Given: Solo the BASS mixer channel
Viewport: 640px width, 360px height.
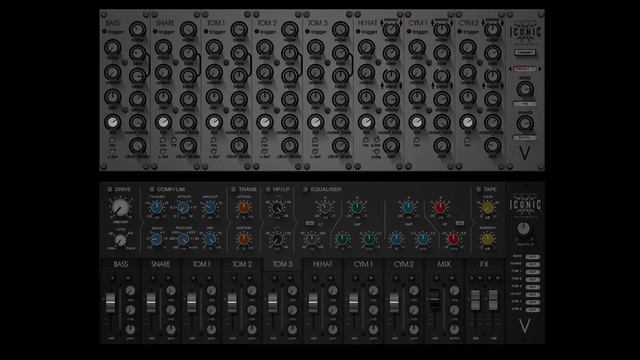Looking at the screenshot, I should click(x=112, y=278).
